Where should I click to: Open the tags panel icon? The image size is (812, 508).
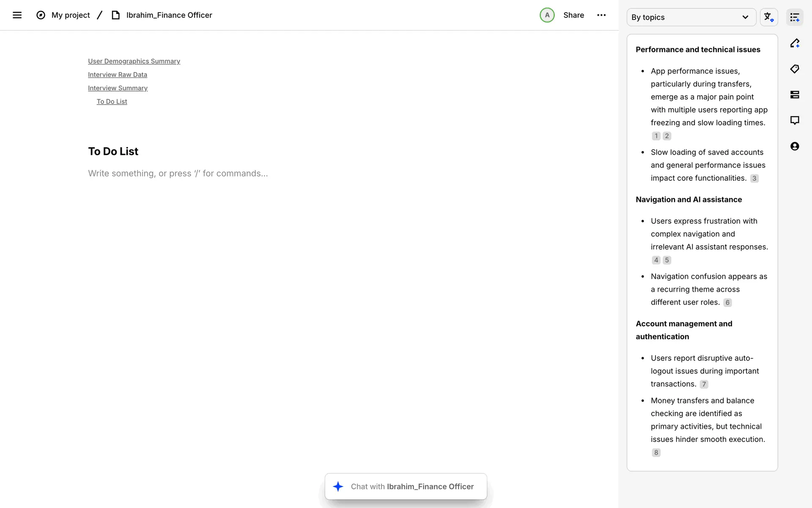795,69
